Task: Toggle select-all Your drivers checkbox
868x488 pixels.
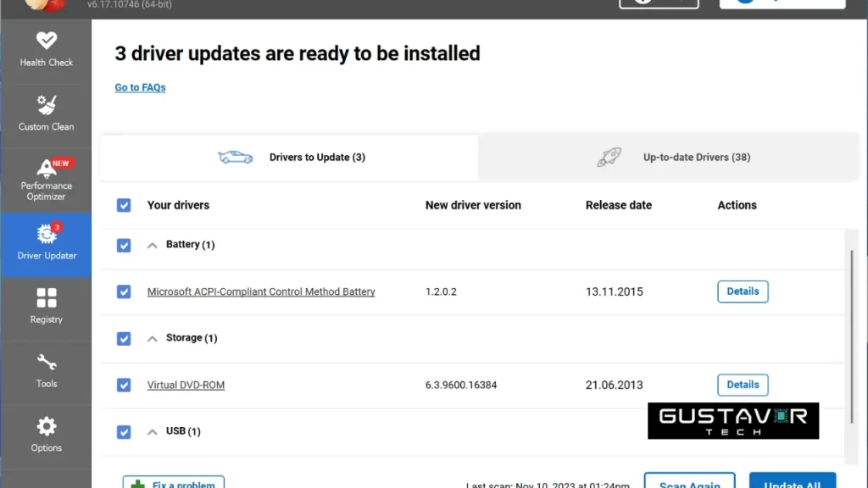Action: 124,205
